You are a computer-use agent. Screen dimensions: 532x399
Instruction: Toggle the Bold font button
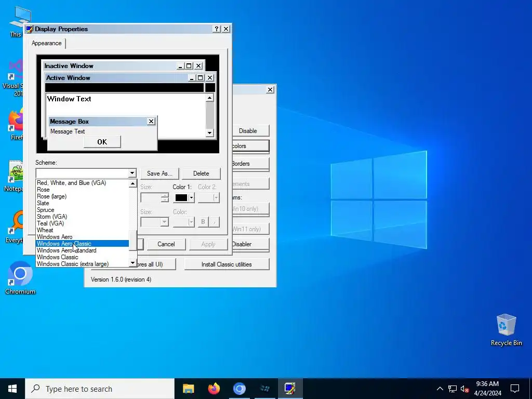[x=203, y=222]
